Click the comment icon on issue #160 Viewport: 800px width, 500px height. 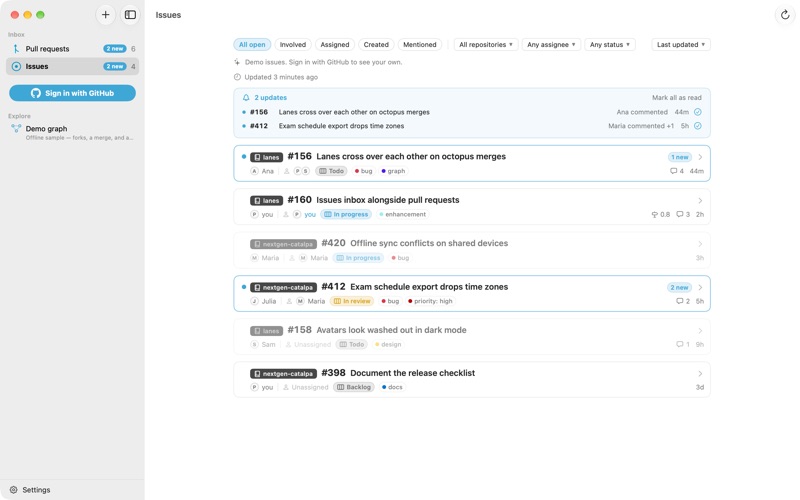click(680, 214)
